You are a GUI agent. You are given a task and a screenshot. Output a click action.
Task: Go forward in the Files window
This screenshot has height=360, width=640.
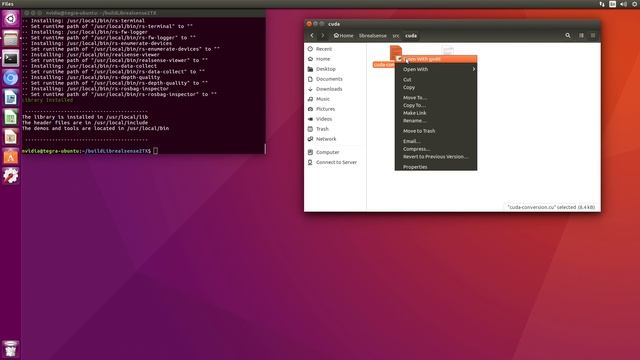(x=322, y=36)
